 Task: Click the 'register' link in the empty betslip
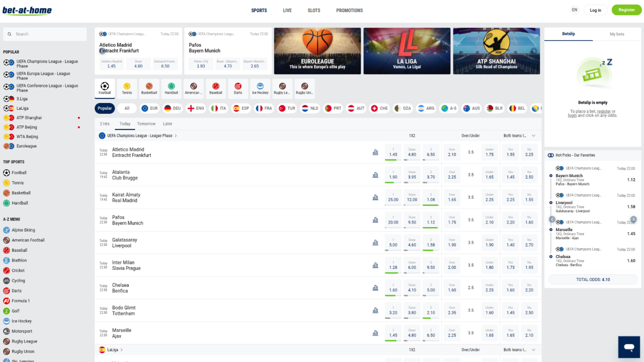tap(604, 111)
